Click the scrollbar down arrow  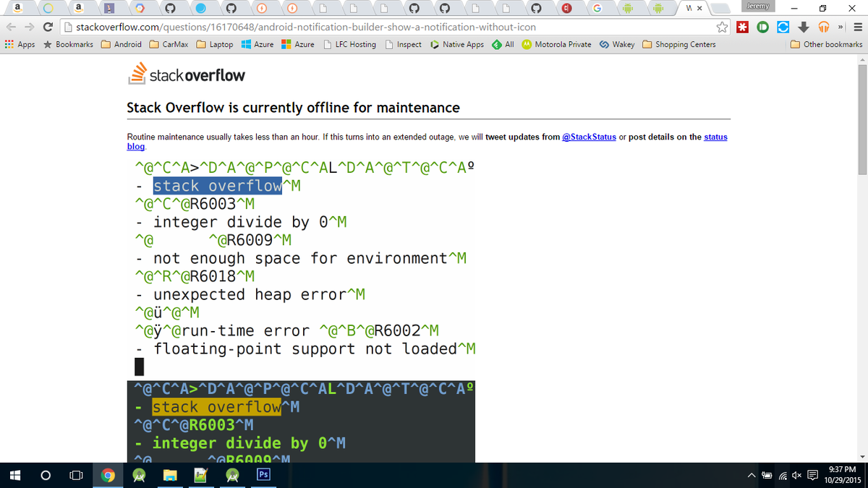(x=861, y=457)
